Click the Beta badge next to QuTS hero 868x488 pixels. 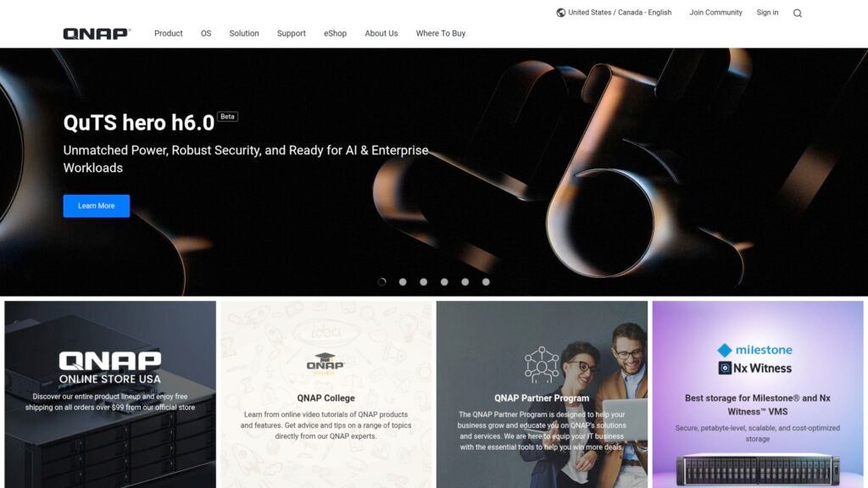tap(227, 116)
